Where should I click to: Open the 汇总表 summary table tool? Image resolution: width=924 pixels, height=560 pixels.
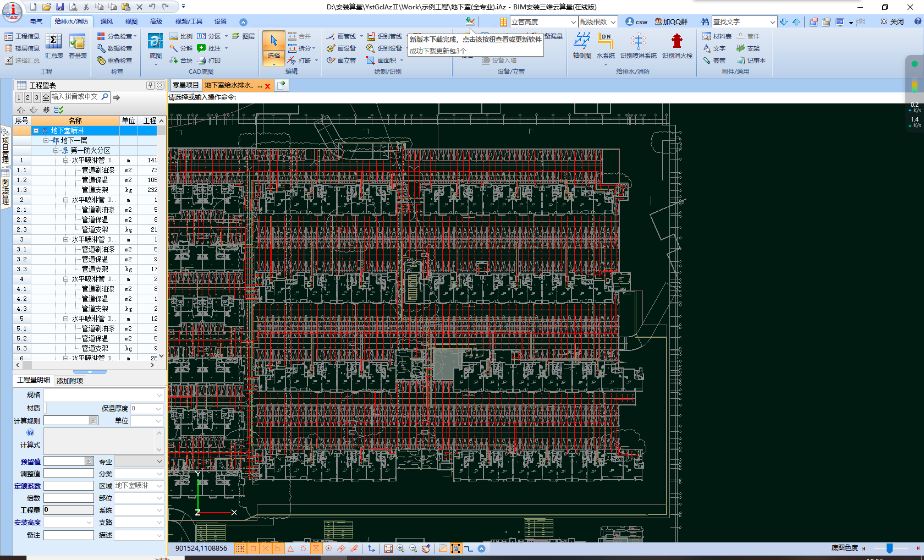[54, 46]
